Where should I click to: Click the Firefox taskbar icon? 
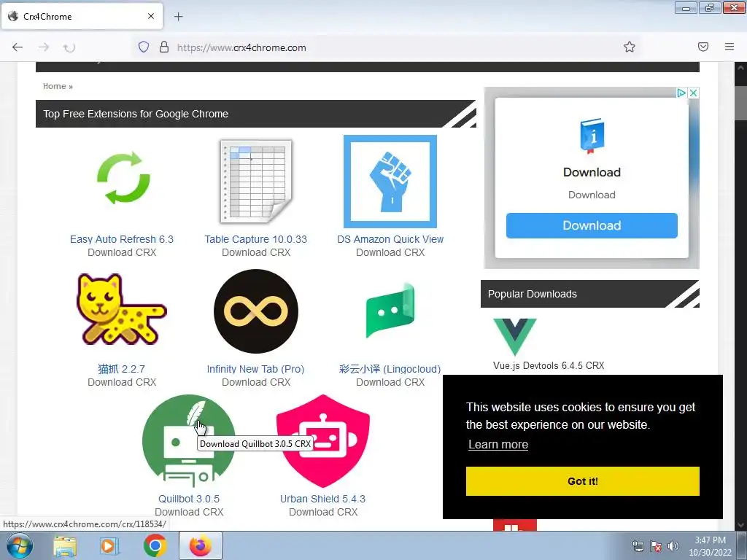pos(201,545)
